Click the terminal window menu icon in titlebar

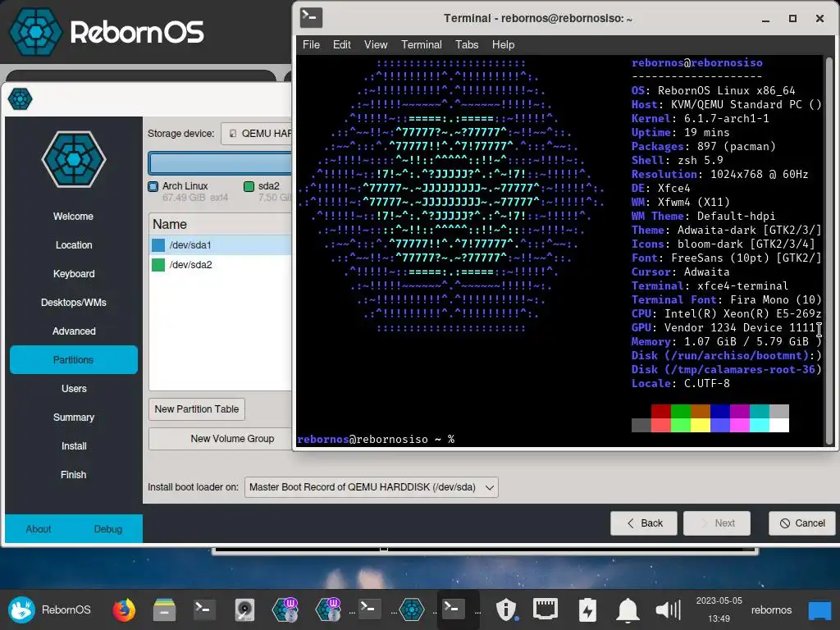click(x=311, y=17)
